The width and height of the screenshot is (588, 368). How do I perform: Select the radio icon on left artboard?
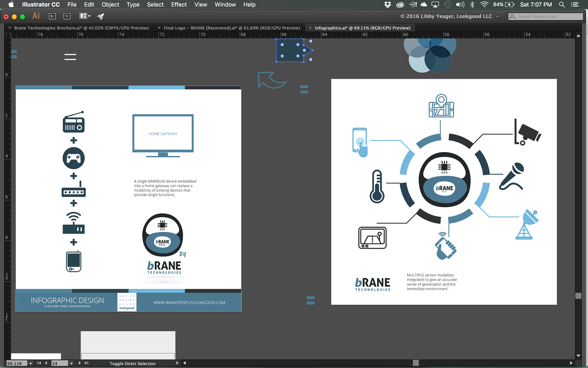[x=73, y=122]
